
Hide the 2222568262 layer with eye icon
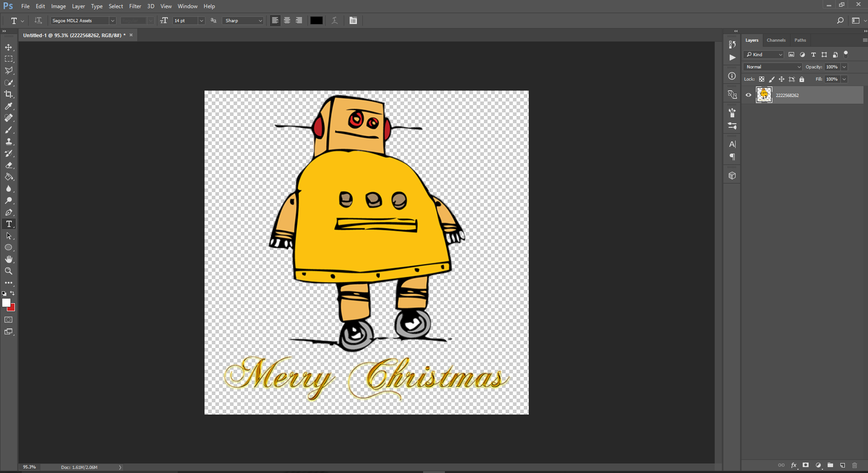[x=748, y=95]
